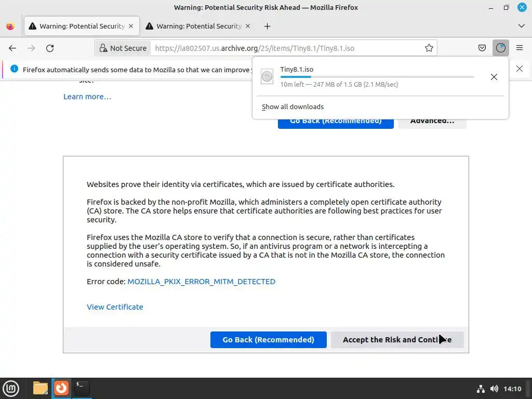Open the View Certificate link
This screenshot has width=532, height=399.
click(x=115, y=307)
